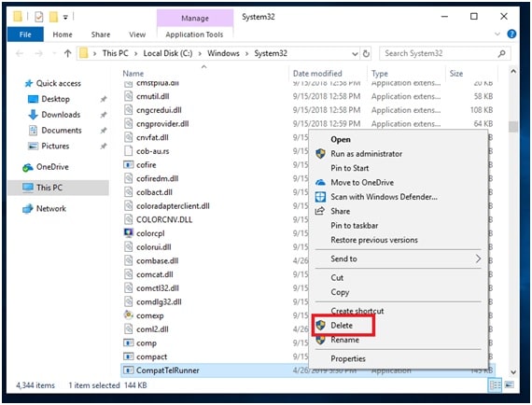Click the search magnifier icon
The image size is (532, 405).
tap(502, 53)
